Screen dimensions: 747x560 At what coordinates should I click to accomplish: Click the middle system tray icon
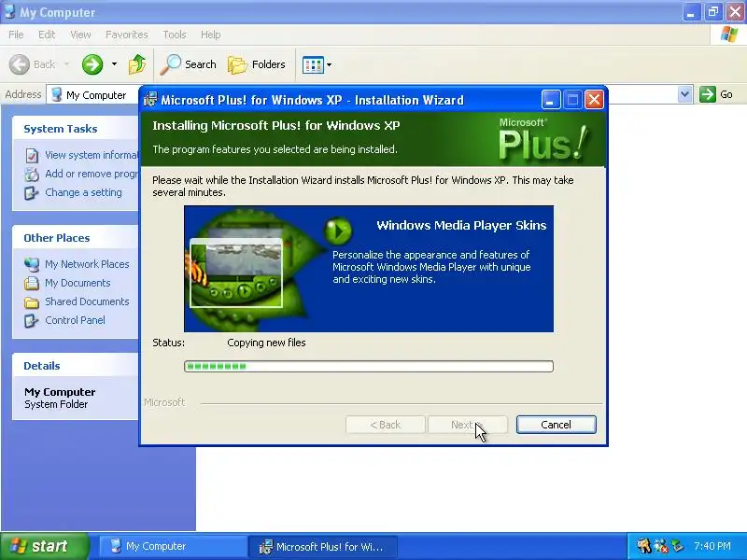pos(661,546)
